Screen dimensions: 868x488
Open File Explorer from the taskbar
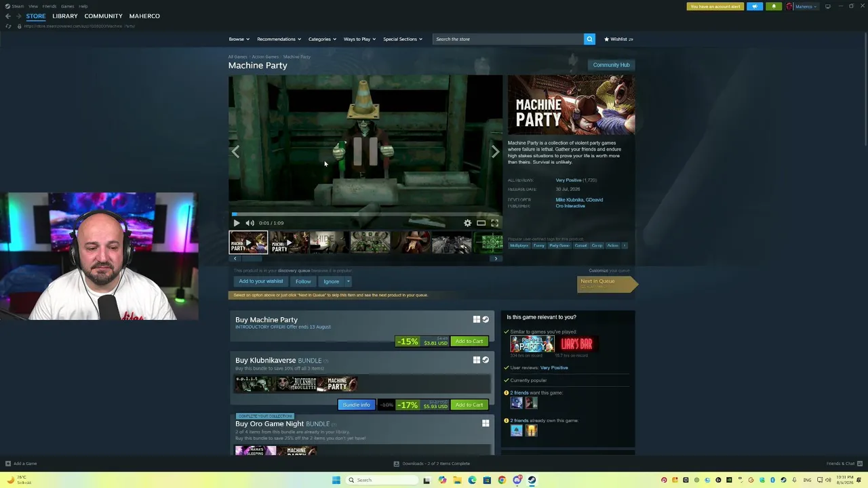[457, 480]
